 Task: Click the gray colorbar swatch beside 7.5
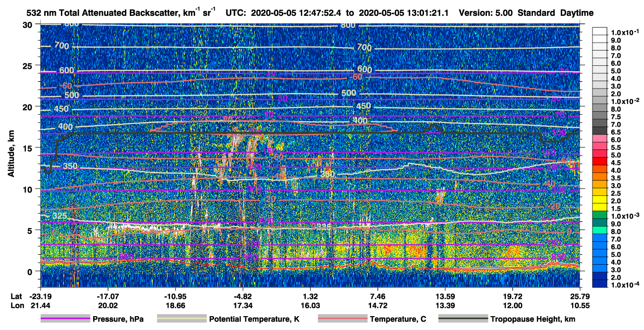click(600, 116)
